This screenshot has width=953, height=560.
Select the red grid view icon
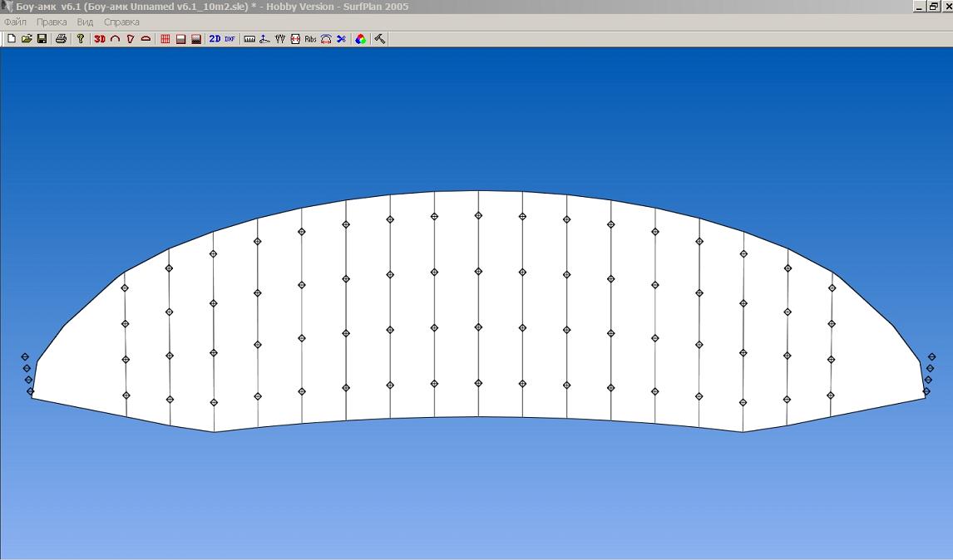point(165,39)
